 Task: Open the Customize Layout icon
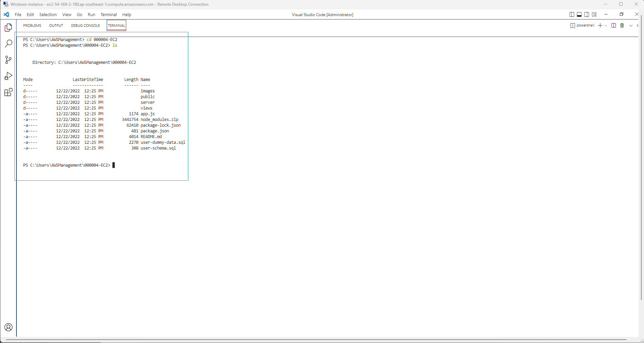(594, 14)
